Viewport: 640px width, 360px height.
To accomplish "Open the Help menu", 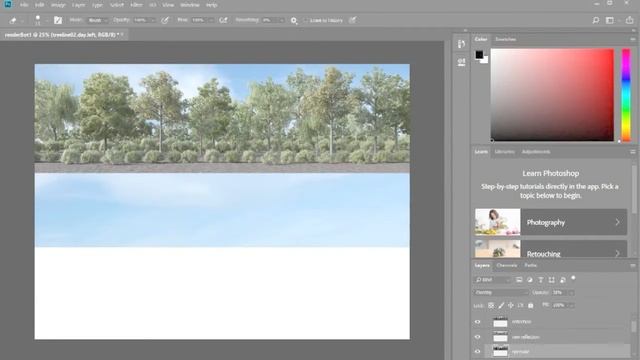I will click(x=211, y=5).
